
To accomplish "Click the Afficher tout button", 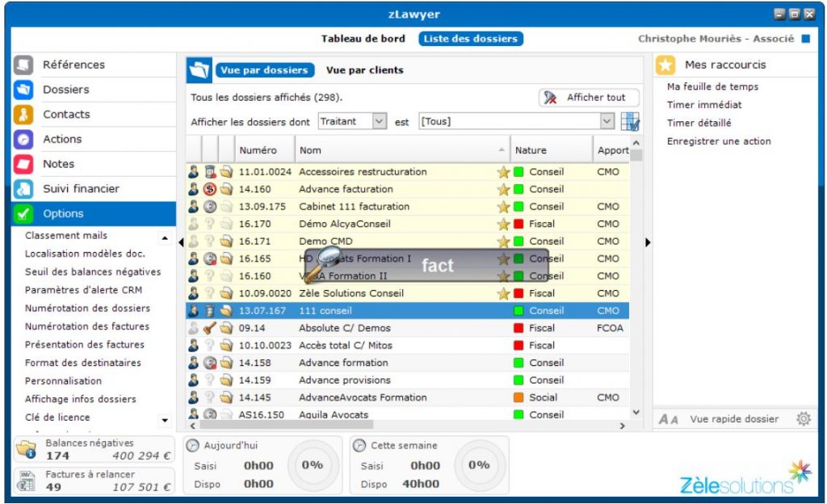I will [x=589, y=98].
